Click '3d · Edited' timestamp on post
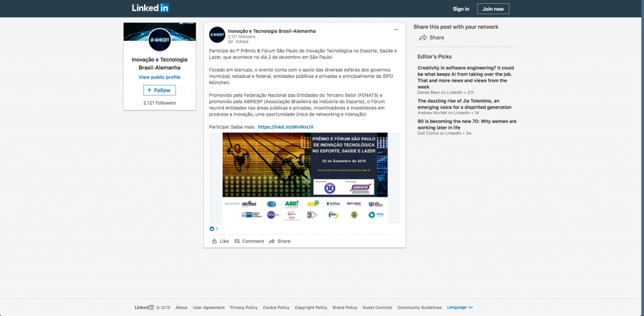The width and height of the screenshot is (644, 316). (238, 42)
